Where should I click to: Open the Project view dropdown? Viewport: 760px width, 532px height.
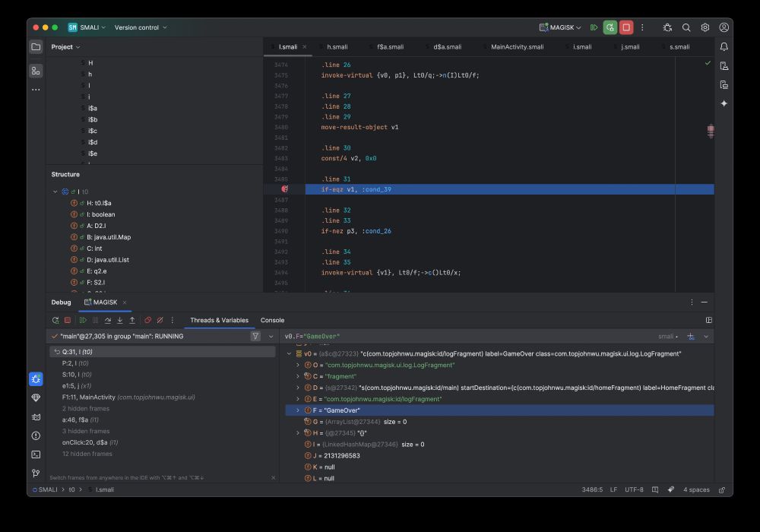(65, 47)
